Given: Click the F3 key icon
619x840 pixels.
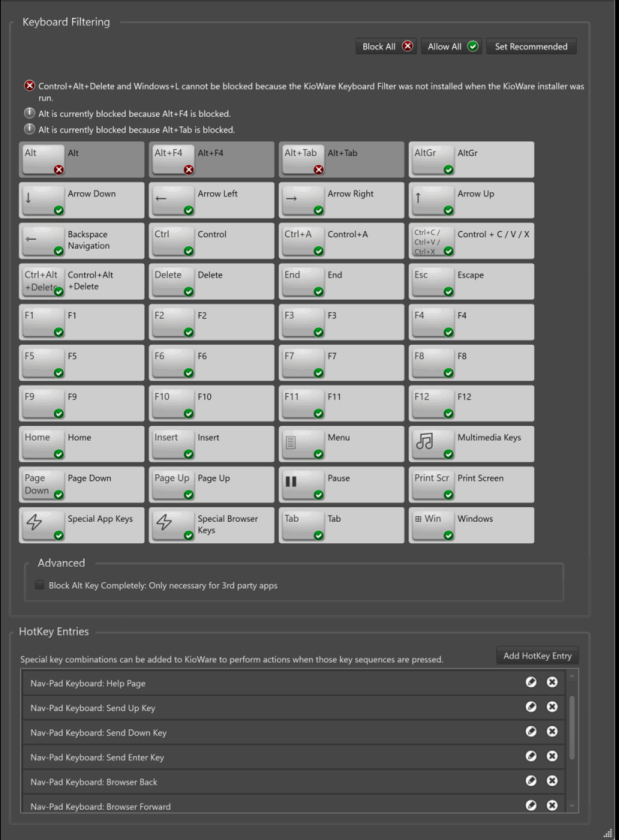Looking at the screenshot, I should click(x=303, y=322).
